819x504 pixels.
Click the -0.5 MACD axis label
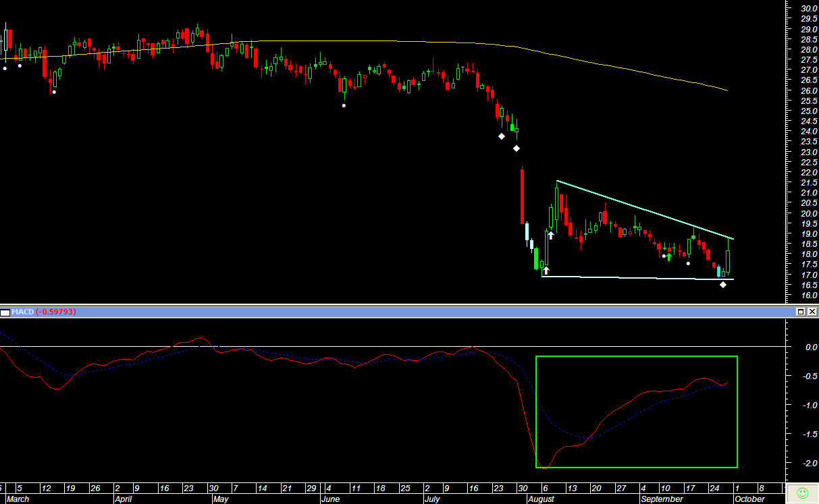(x=810, y=376)
